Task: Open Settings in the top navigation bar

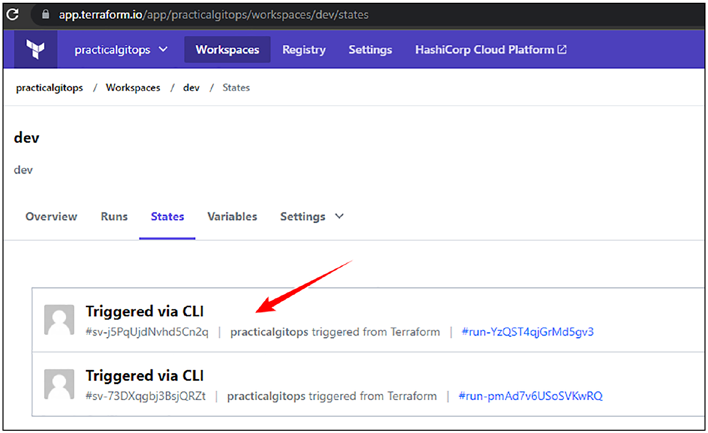Action: 370,49
